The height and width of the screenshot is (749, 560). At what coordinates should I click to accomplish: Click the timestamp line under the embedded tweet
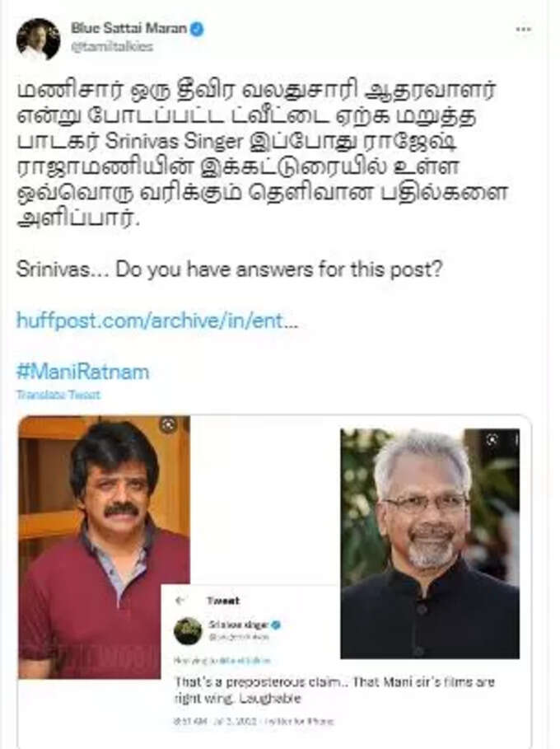click(254, 721)
